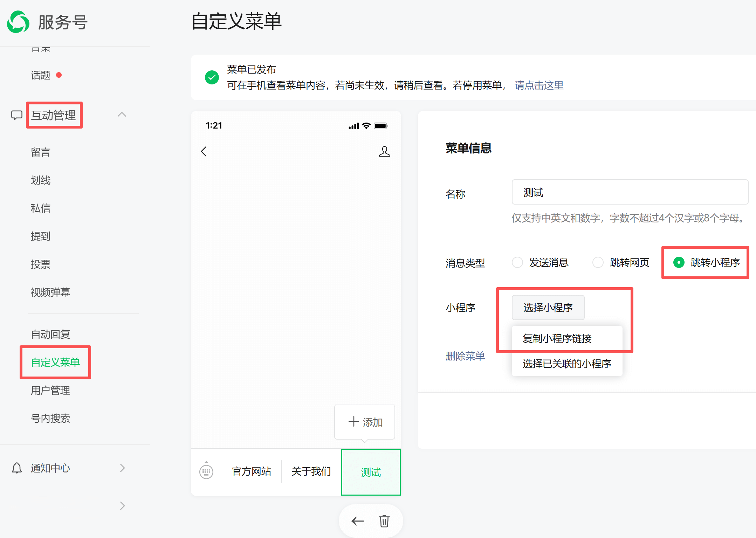This screenshot has height=538, width=756.
Task: Choose 复制小程序链接 from dropdown
Action: pyautogui.click(x=557, y=338)
